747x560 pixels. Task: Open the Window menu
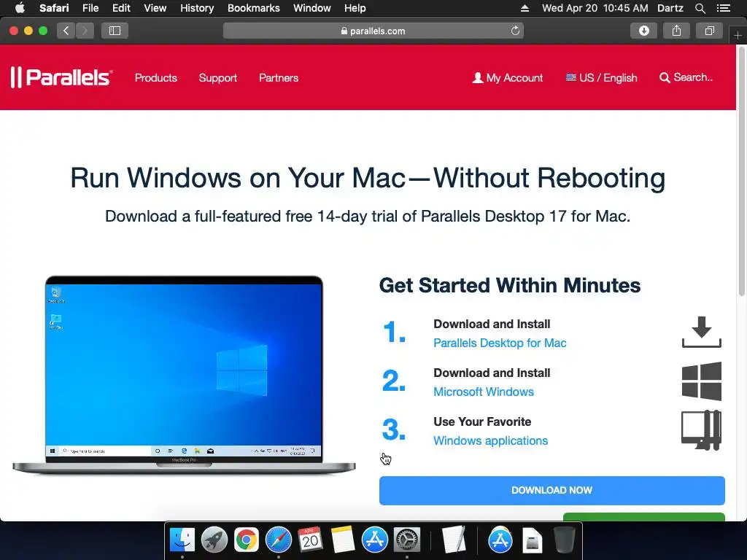[311, 8]
